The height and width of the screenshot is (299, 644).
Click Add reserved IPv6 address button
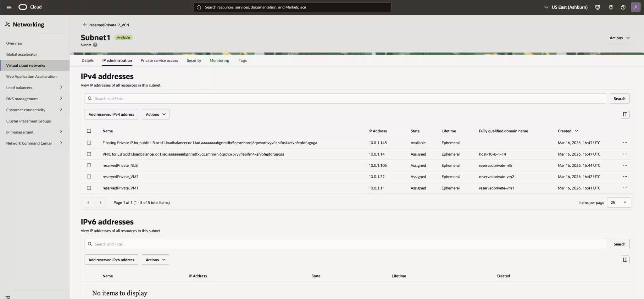pos(111,260)
